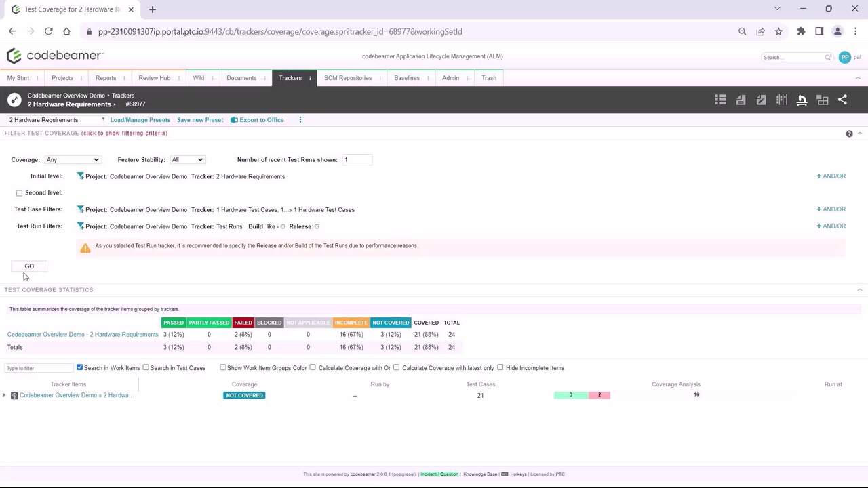
Task: Open the Projects tab
Action: click(x=62, y=78)
